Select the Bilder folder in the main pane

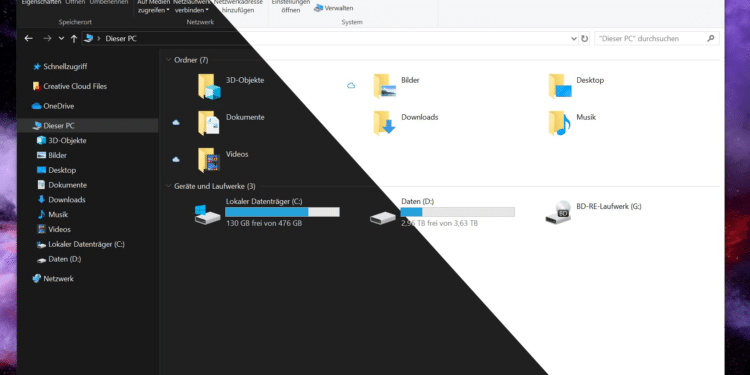click(x=397, y=86)
